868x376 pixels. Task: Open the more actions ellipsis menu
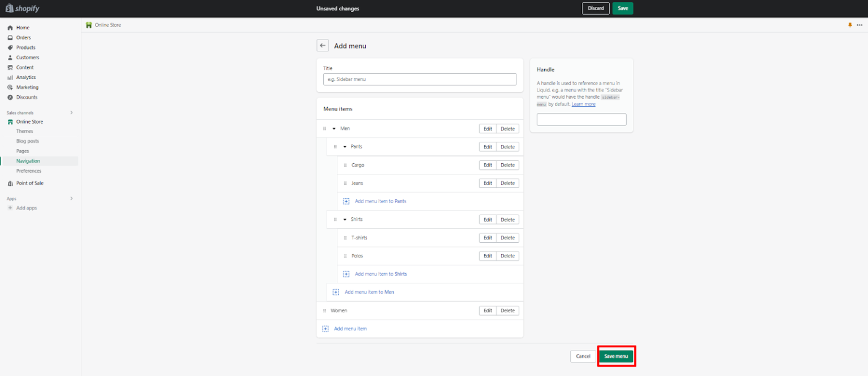(860, 25)
